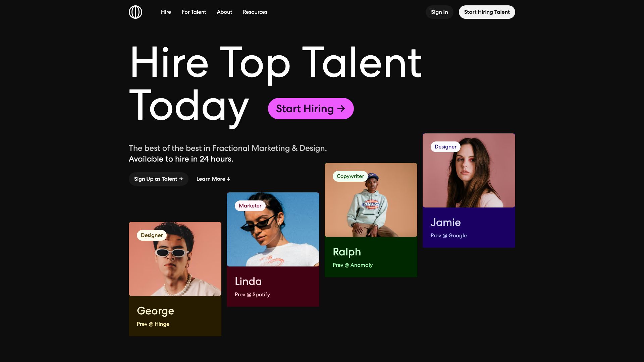Open George's profile photo

[175, 265]
